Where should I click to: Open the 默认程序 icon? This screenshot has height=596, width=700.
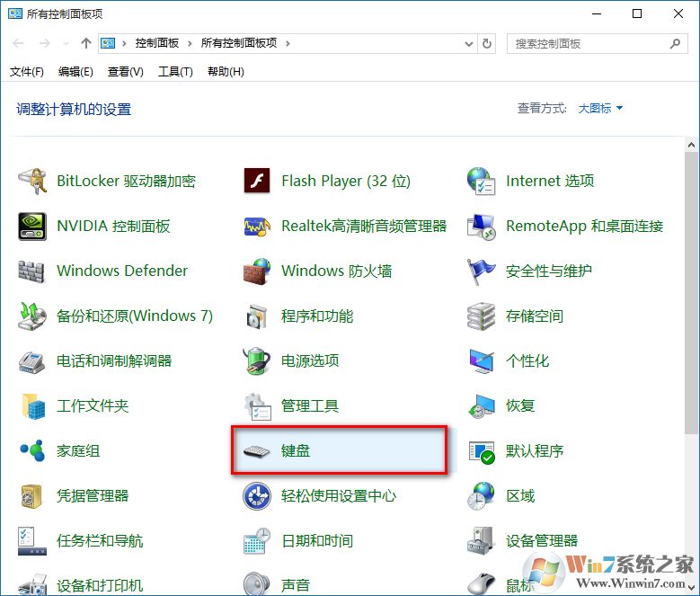pyautogui.click(x=482, y=452)
